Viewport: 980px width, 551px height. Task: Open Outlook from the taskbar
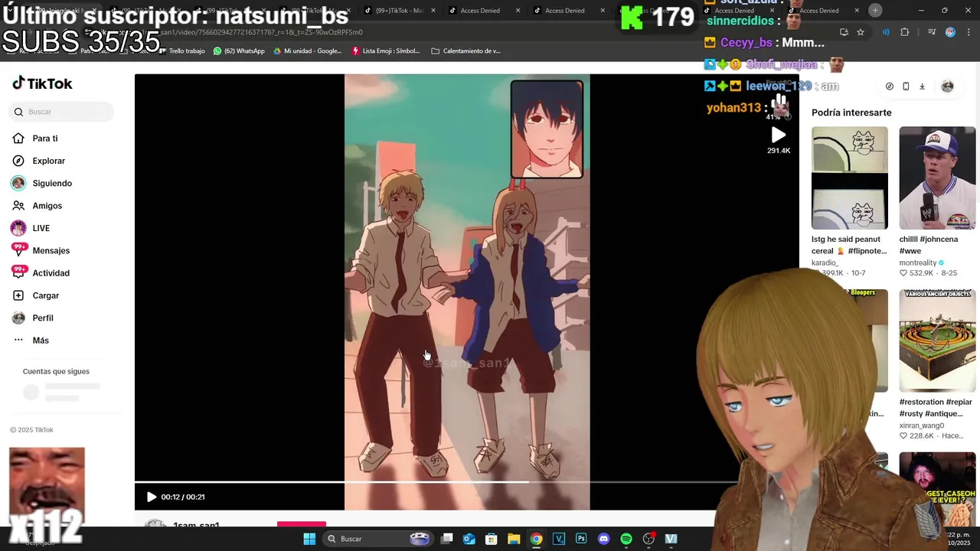click(469, 539)
